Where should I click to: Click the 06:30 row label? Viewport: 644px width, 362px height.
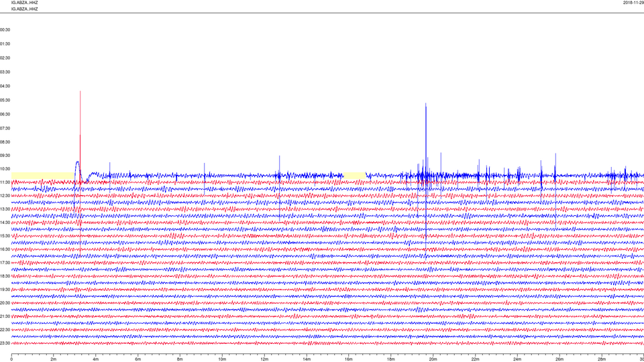5,115
